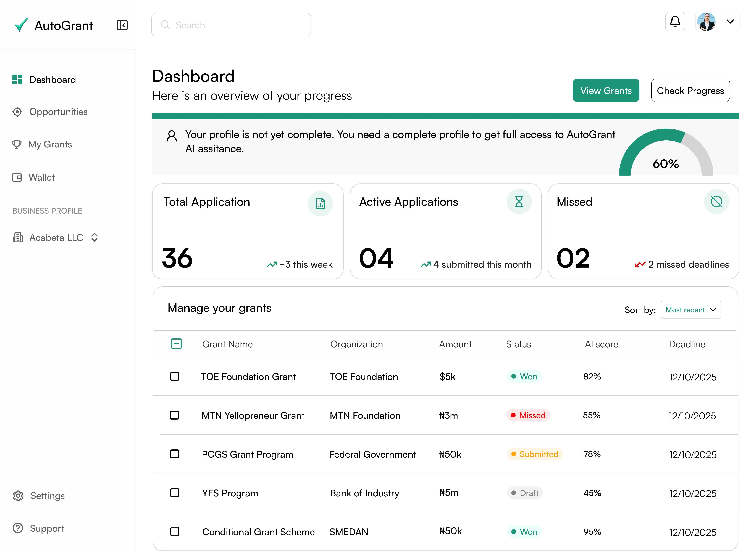756x551 pixels.
Task: Check the Conditional Grant Scheme checkbox
Action: pos(175,532)
